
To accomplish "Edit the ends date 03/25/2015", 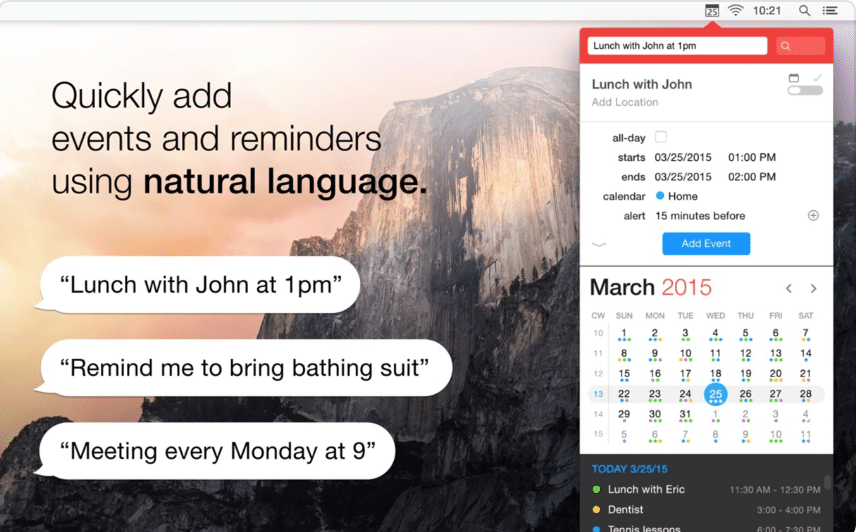I will (683, 177).
